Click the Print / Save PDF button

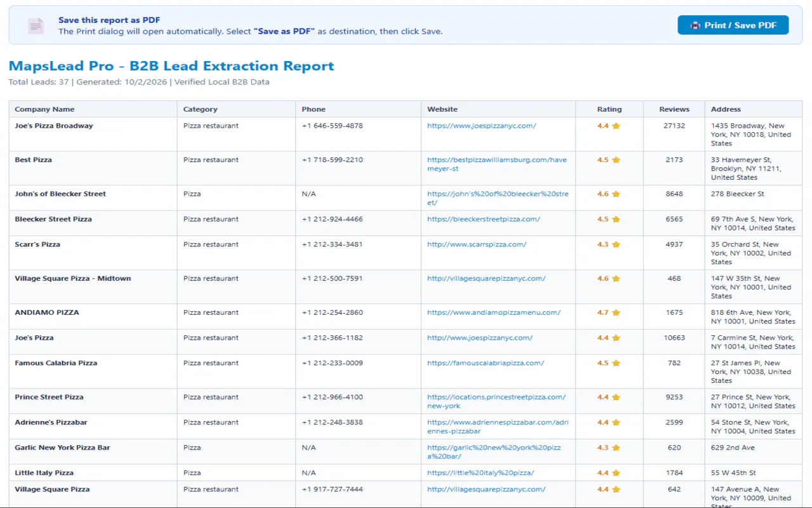pos(733,25)
